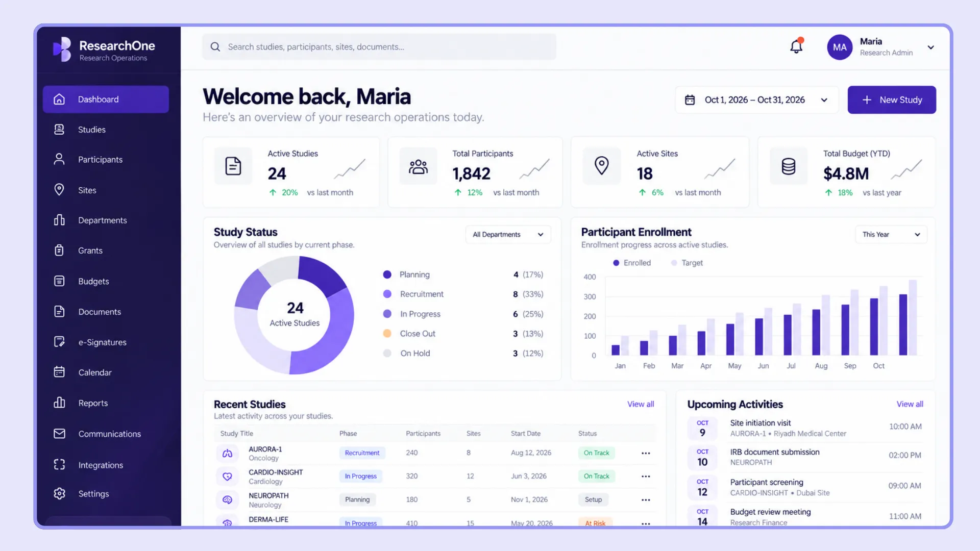This screenshot has height=551, width=980.
Task: Open IRB document submission activity
Action: click(x=805, y=457)
